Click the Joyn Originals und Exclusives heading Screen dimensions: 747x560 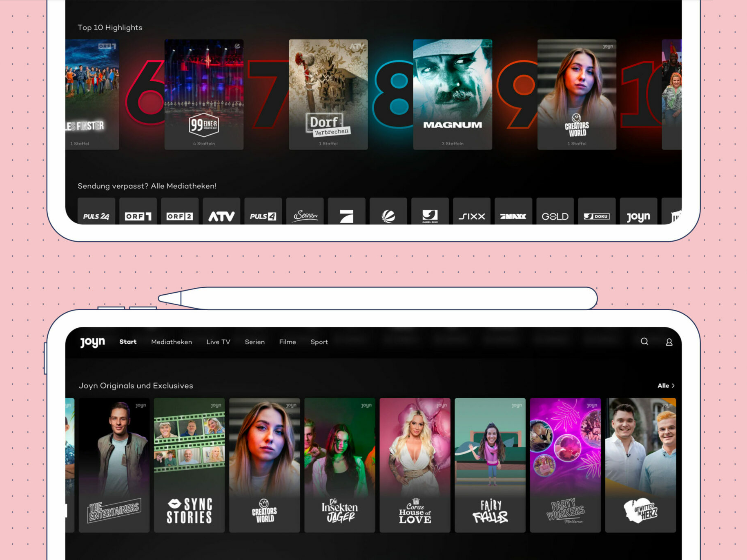click(x=136, y=386)
